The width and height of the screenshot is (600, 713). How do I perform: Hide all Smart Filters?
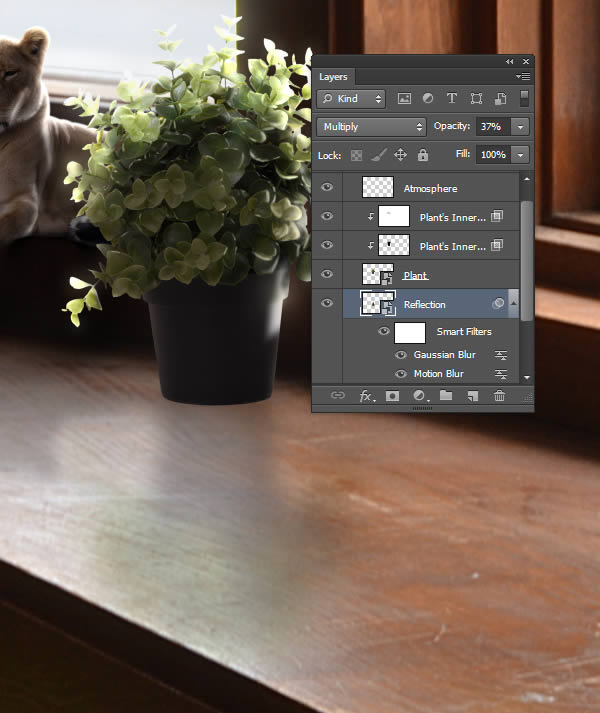(384, 331)
